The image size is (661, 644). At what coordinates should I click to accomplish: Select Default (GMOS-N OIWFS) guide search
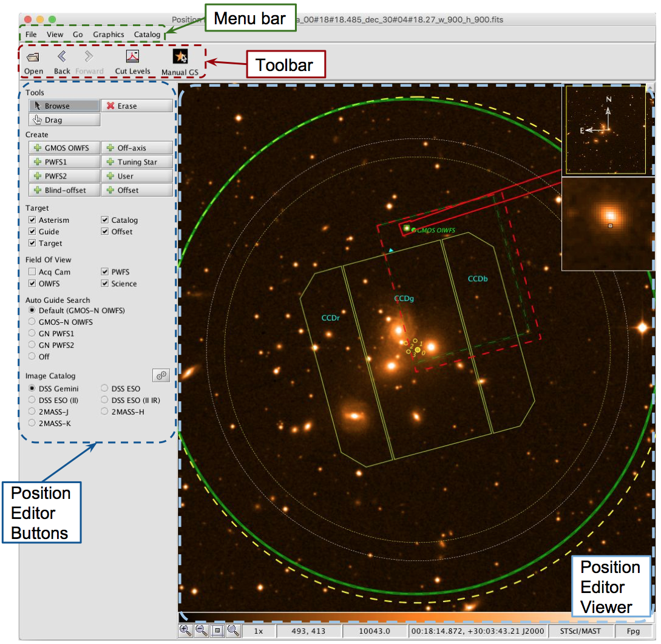click(32, 310)
